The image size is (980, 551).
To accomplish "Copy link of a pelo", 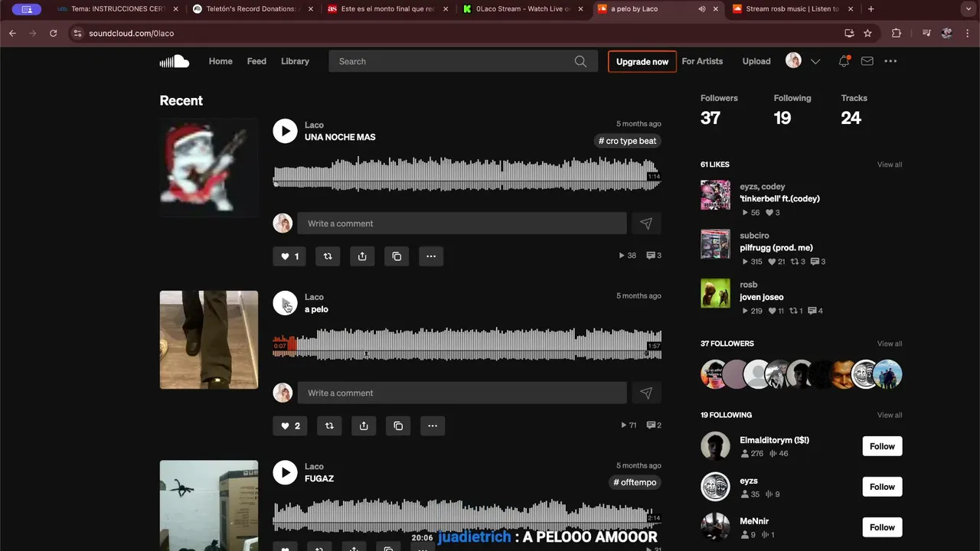I will [x=398, y=425].
